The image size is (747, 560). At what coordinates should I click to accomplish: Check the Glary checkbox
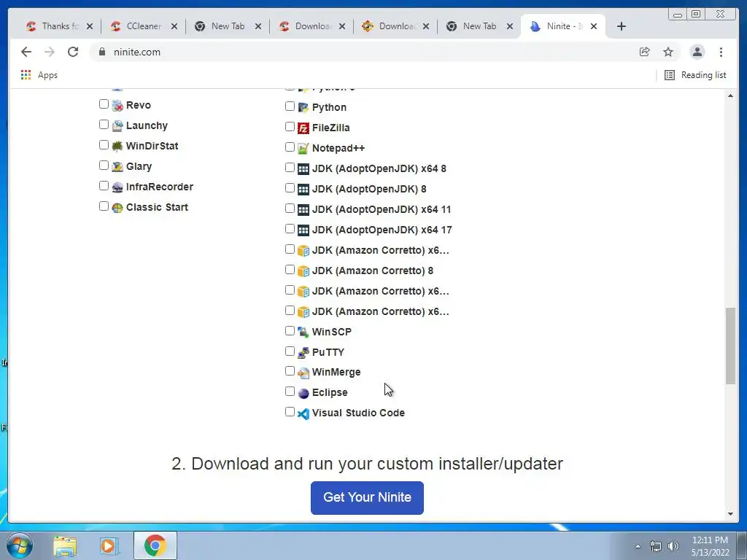point(104,166)
